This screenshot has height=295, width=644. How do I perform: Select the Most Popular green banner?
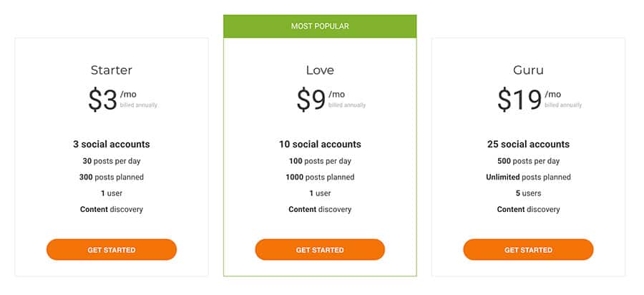(320, 26)
